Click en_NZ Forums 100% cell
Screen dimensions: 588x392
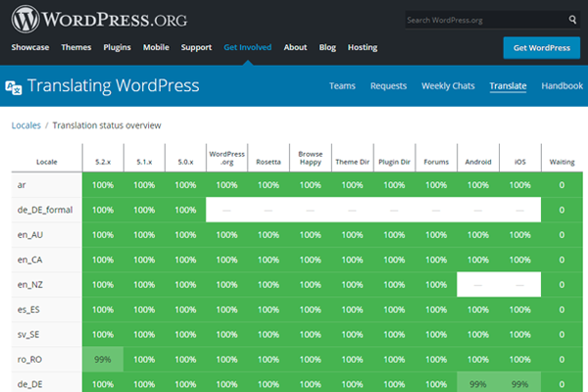[x=436, y=285]
